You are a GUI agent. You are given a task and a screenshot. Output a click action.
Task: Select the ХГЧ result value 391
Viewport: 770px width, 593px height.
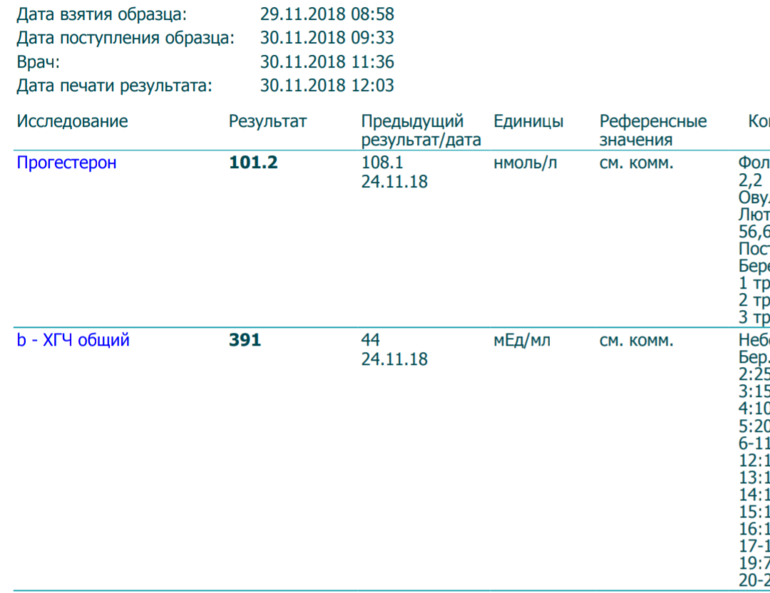point(245,340)
